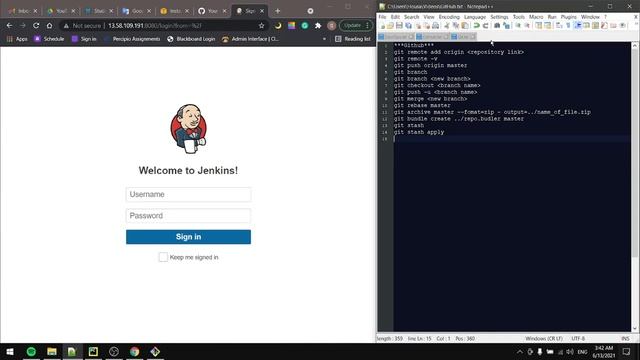Click the green Grammarly extension icon
This screenshot has height=360, width=640.
pos(304,25)
